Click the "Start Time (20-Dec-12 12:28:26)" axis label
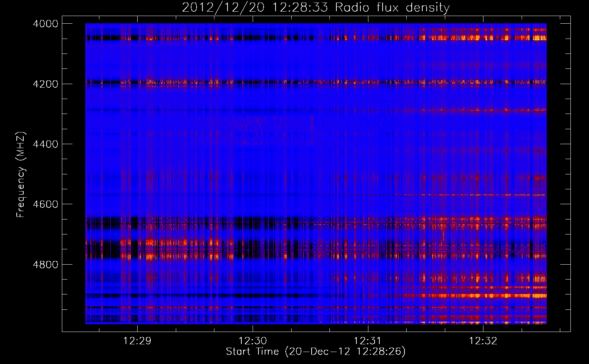The width and height of the screenshot is (589, 364). (x=316, y=352)
